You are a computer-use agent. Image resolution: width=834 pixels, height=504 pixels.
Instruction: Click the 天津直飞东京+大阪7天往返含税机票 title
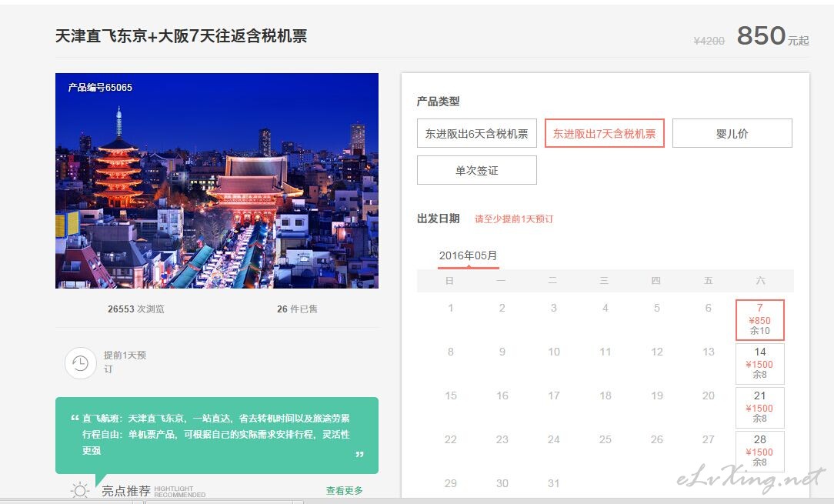click(x=182, y=35)
